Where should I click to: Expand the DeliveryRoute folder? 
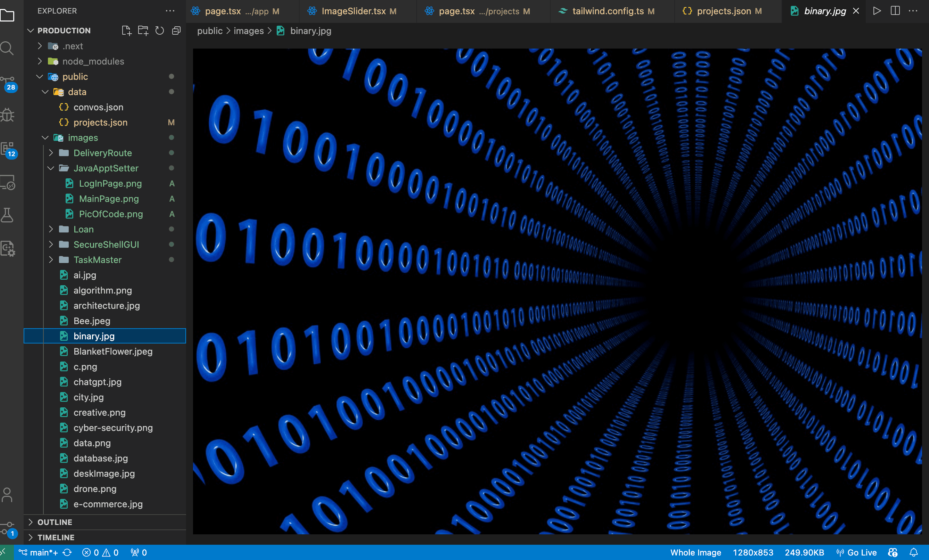coord(51,153)
